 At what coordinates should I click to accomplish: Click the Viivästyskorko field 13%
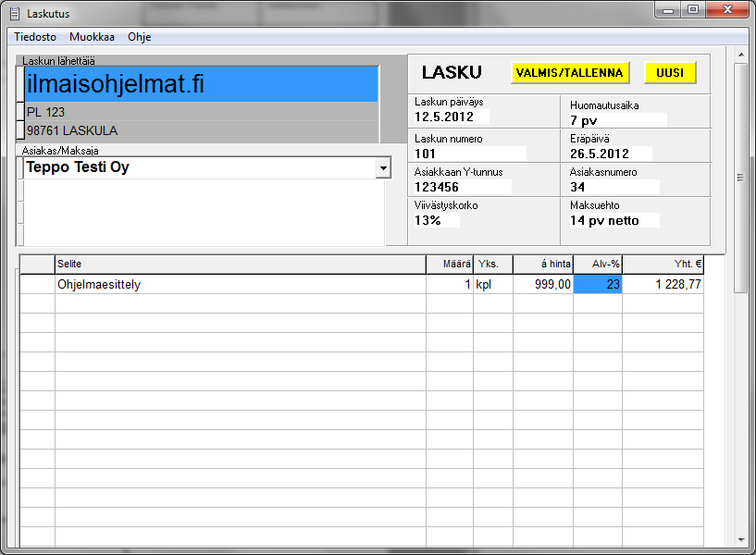coord(437,220)
